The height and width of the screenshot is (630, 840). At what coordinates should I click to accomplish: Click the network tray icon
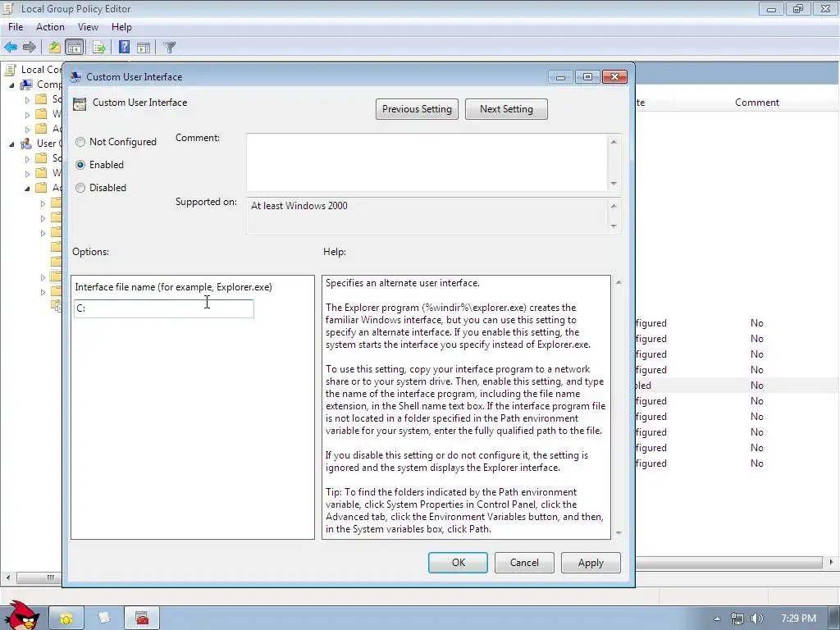(x=737, y=619)
